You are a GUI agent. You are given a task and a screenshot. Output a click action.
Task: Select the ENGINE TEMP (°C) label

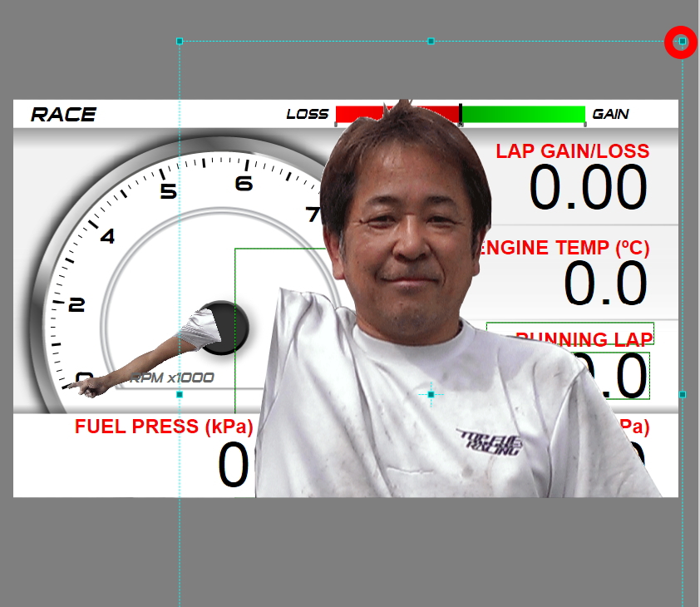click(564, 248)
